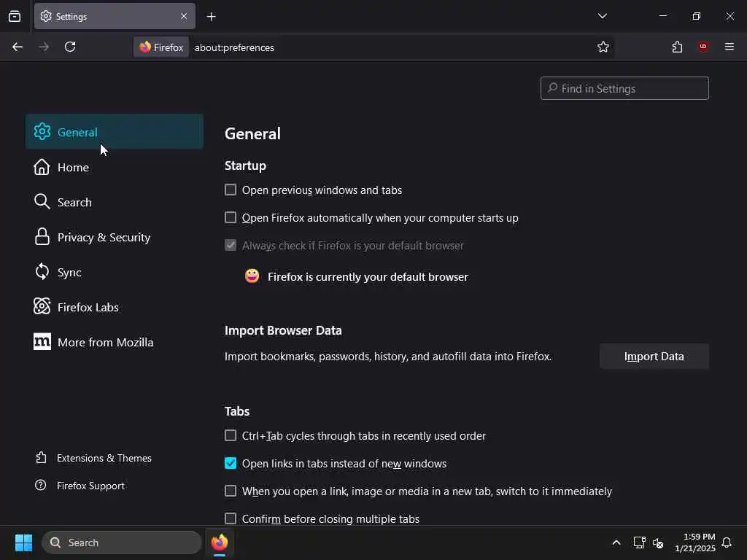Viewport: 747px width, 560px height.
Task: Uncheck Open links in tabs option
Action: [x=231, y=464]
